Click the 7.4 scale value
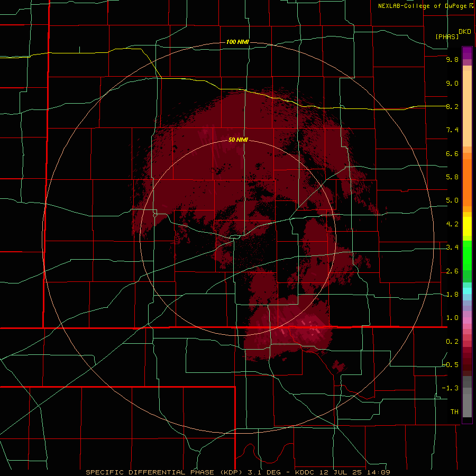Image resolution: width=476 pixels, height=476 pixels. [x=452, y=130]
